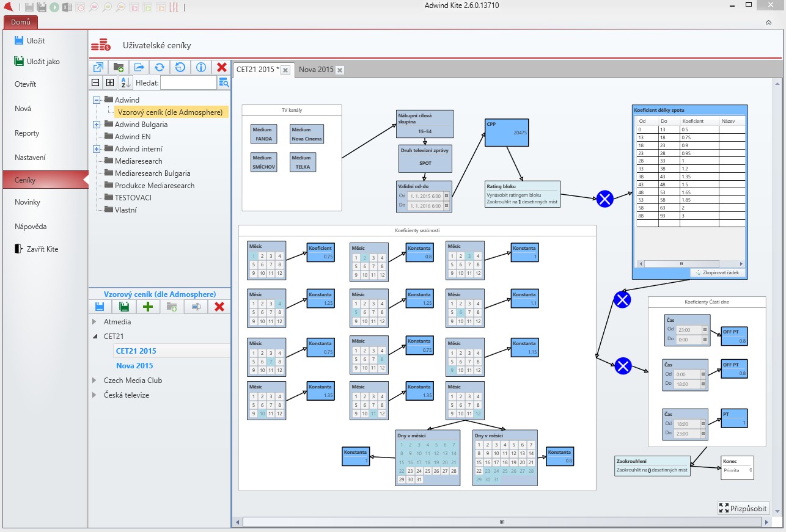
Task: Toggle month 1 in the Koeficient 0.75 Měsíc grid
Action: click(253, 257)
